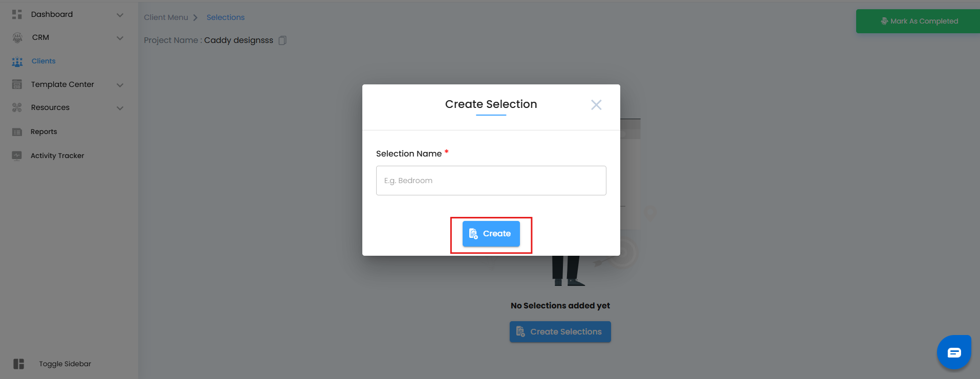
Task: Click the Activity Tracker monitor icon
Action: [x=17, y=155]
